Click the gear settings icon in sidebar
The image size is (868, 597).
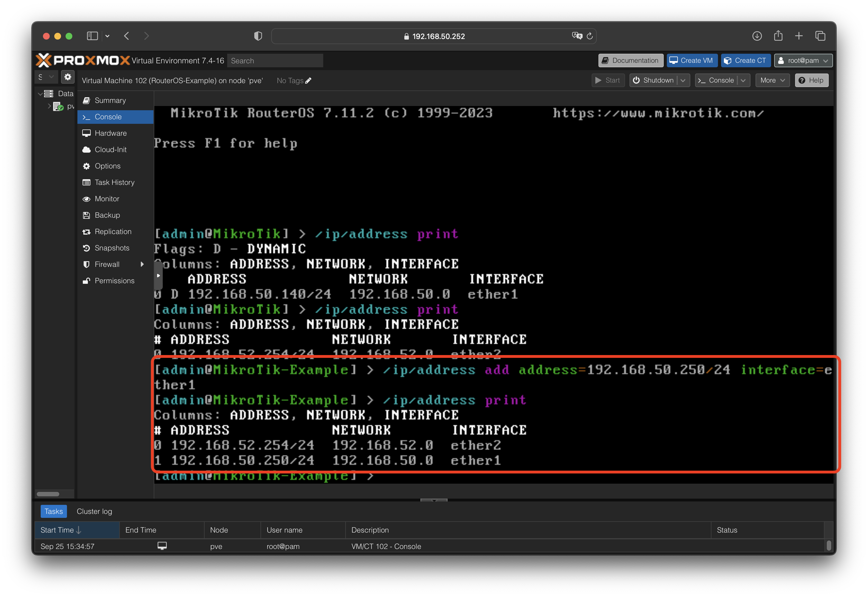point(68,77)
